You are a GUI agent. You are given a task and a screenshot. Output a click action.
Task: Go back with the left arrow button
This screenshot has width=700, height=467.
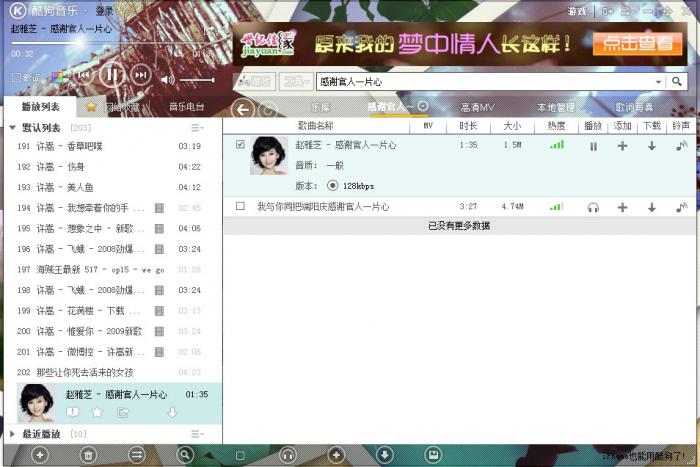(x=243, y=109)
